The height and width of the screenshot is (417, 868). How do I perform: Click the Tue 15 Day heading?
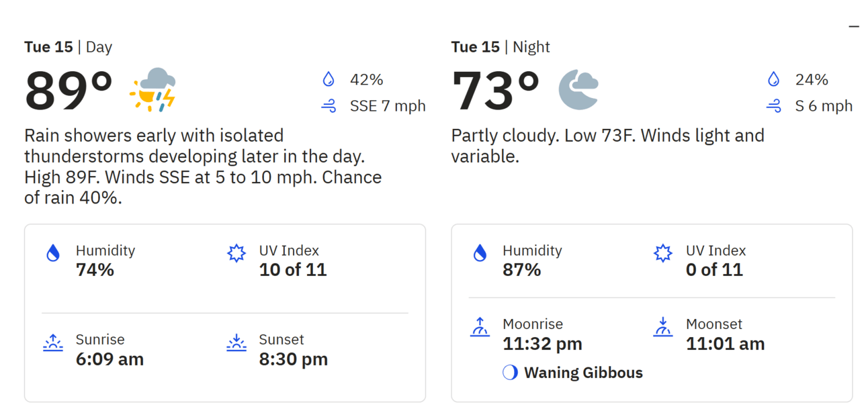tap(68, 47)
